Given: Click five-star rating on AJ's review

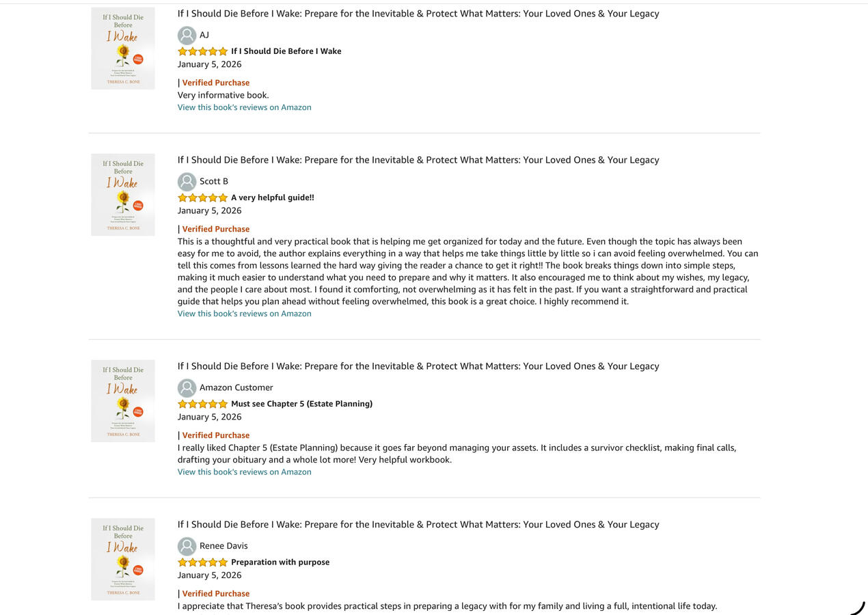Looking at the screenshot, I should point(202,51).
